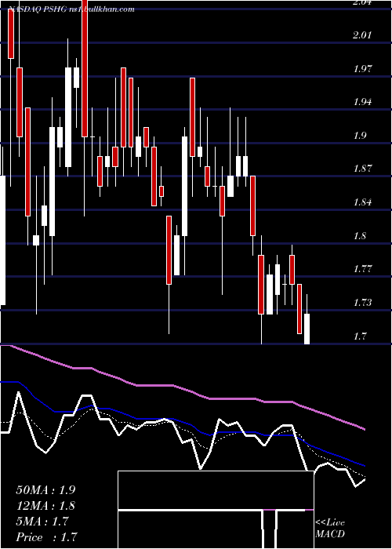Click the 12MA : 1.8 readout
The width and height of the screenshot is (392, 549).
pos(45,506)
